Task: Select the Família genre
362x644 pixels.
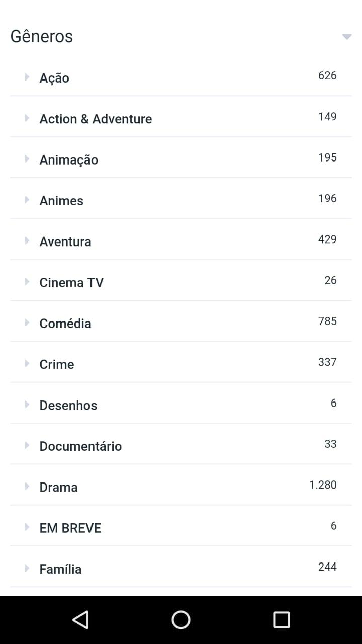Action: click(x=60, y=569)
